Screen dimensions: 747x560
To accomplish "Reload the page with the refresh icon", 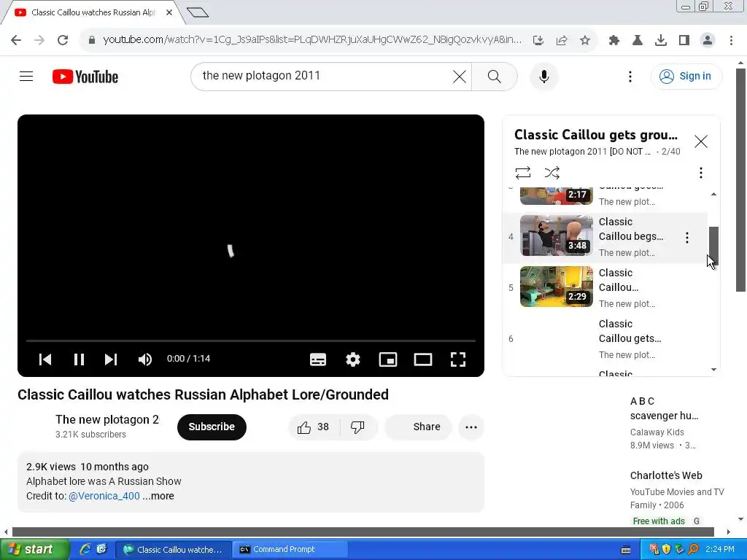I will click(x=63, y=40).
